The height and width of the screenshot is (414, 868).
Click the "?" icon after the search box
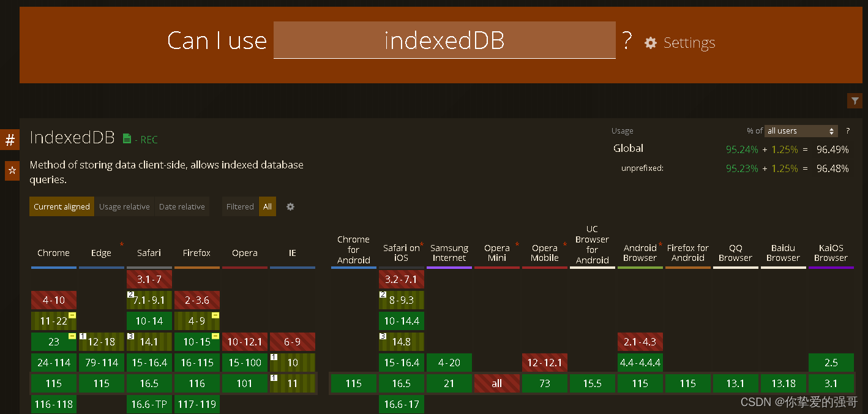tap(627, 40)
